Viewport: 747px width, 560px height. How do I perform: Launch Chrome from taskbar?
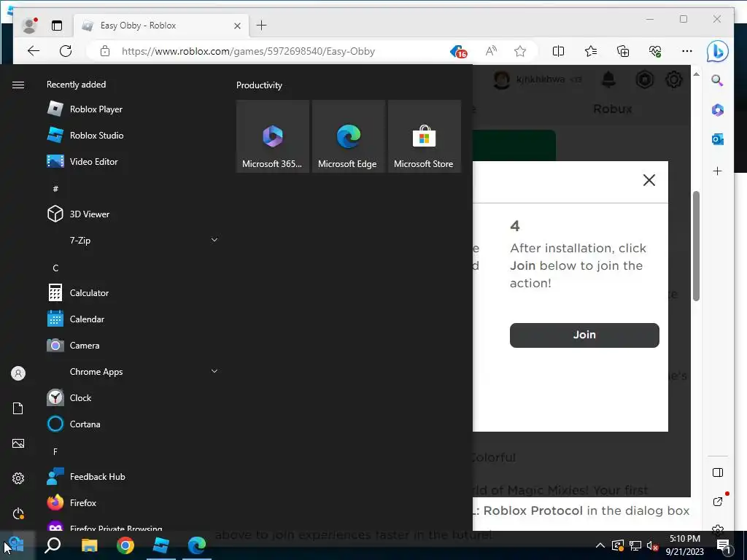pyautogui.click(x=125, y=545)
